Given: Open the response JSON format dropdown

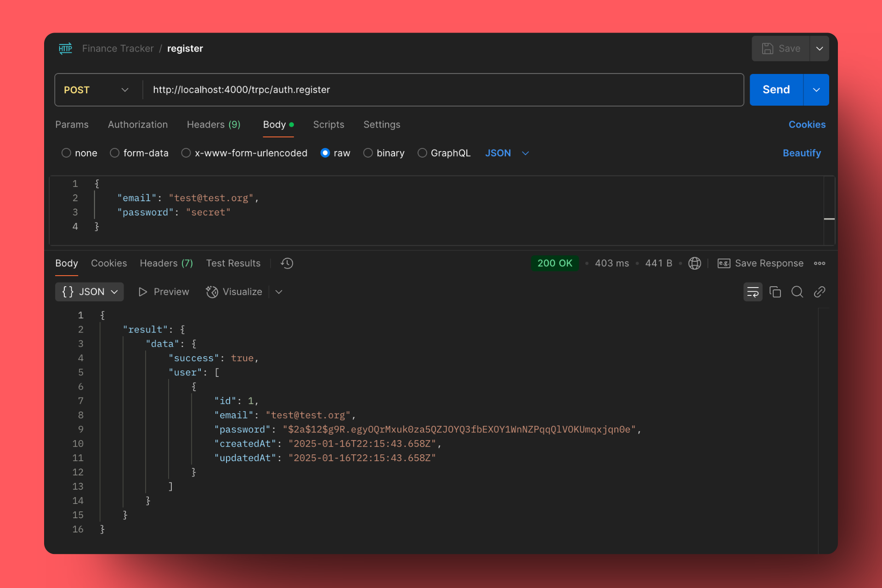Looking at the screenshot, I should tap(90, 292).
